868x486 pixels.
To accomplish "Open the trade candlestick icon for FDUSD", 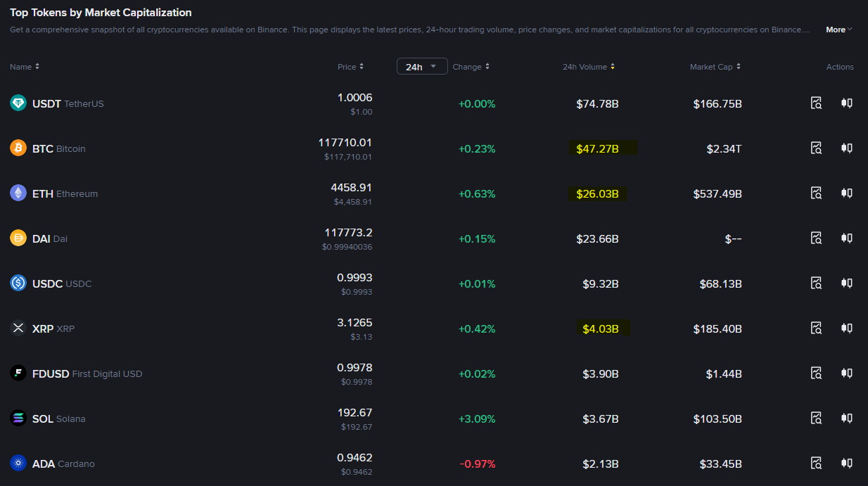I will point(847,373).
